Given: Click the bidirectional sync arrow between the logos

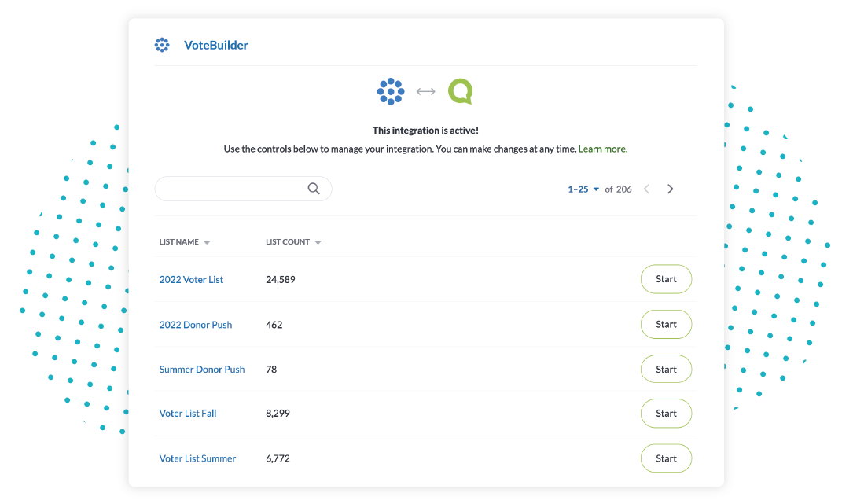Looking at the screenshot, I should (x=425, y=91).
